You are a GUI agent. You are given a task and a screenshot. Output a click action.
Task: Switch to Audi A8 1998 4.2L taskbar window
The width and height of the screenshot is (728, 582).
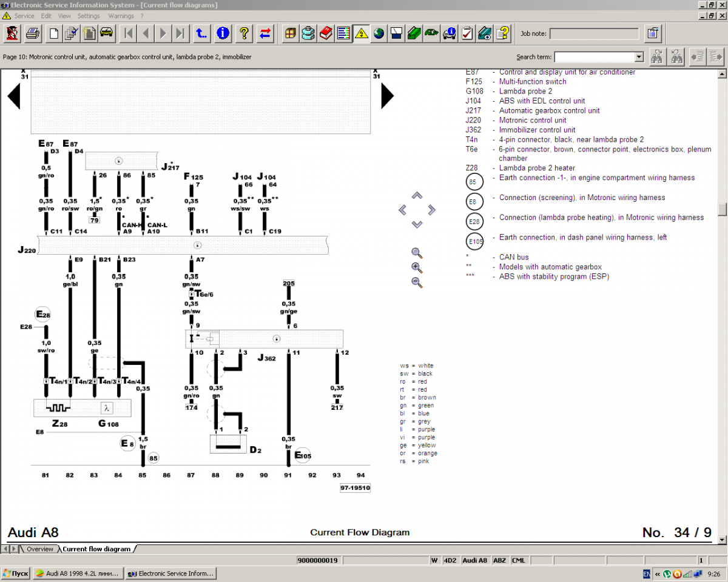click(x=78, y=573)
